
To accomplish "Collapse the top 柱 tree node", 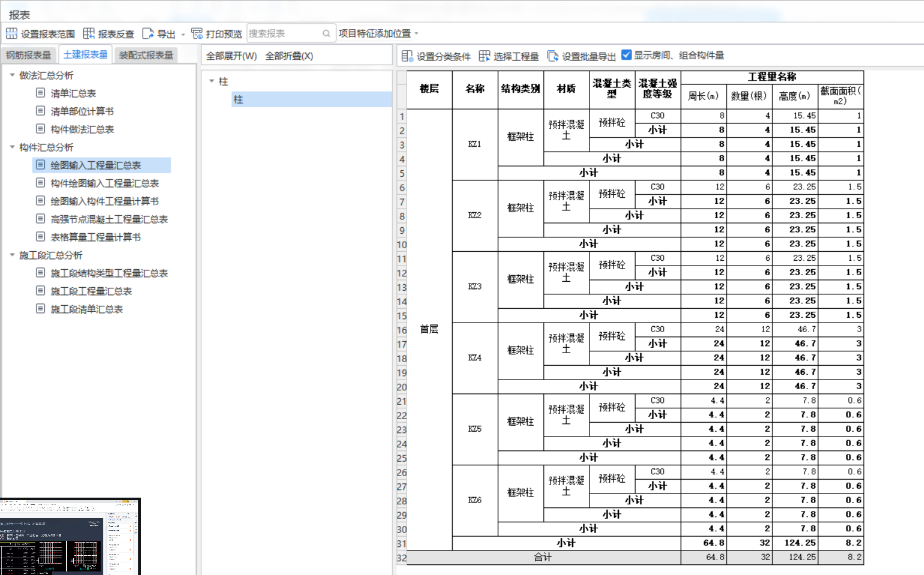I will click(x=212, y=81).
